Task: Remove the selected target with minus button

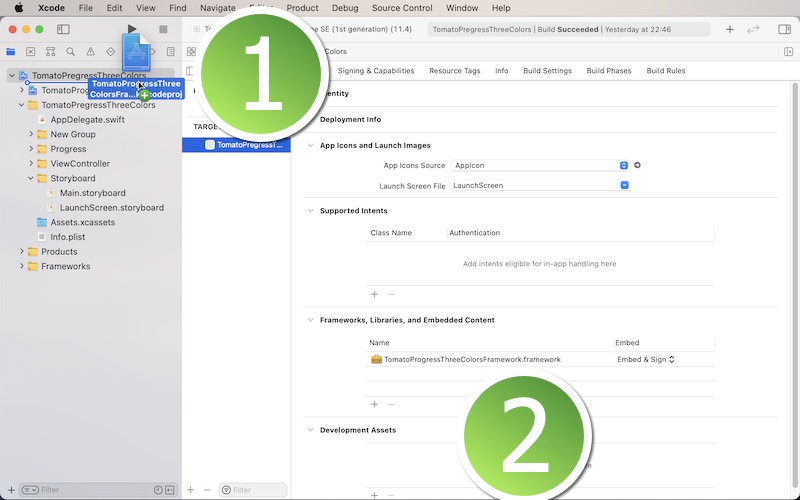Action: (207, 490)
